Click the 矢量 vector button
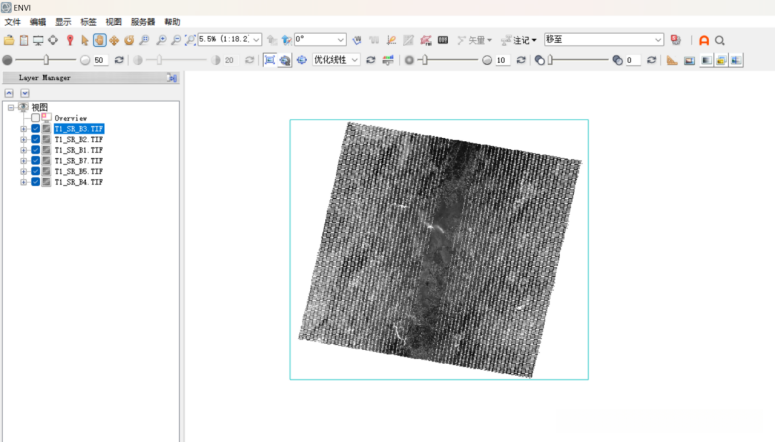Screen dimensions: 775x442 (474, 40)
